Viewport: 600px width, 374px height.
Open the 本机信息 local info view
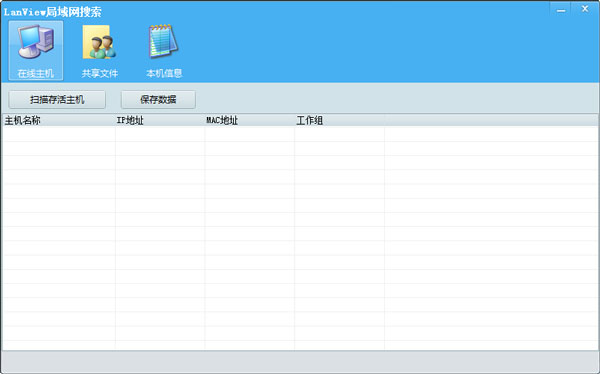164,51
